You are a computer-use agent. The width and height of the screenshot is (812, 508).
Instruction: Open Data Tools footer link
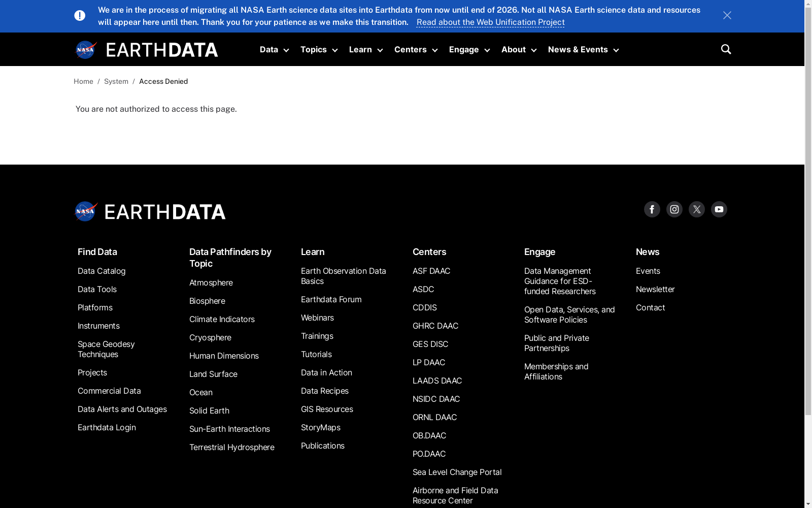point(97,290)
